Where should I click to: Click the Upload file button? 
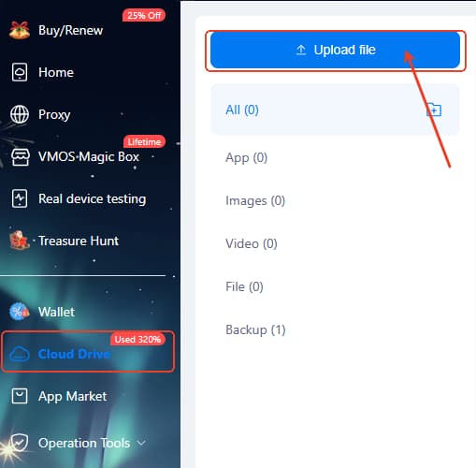click(335, 50)
